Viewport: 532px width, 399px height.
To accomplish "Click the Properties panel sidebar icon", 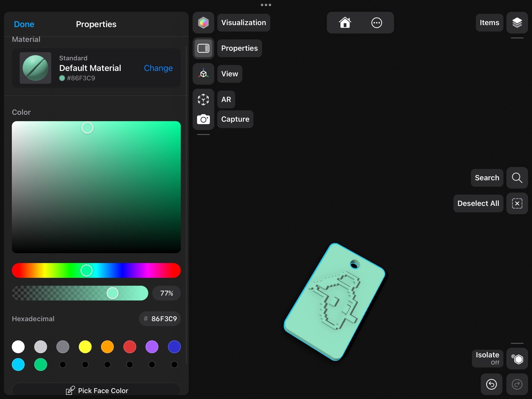I will pyautogui.click(x=203, y=48).
